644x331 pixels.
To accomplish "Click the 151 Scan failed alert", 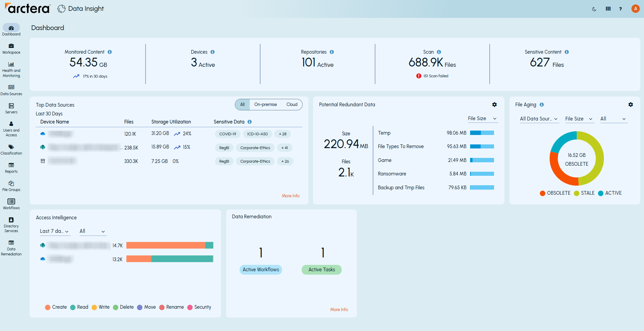I will pos(432,76).
